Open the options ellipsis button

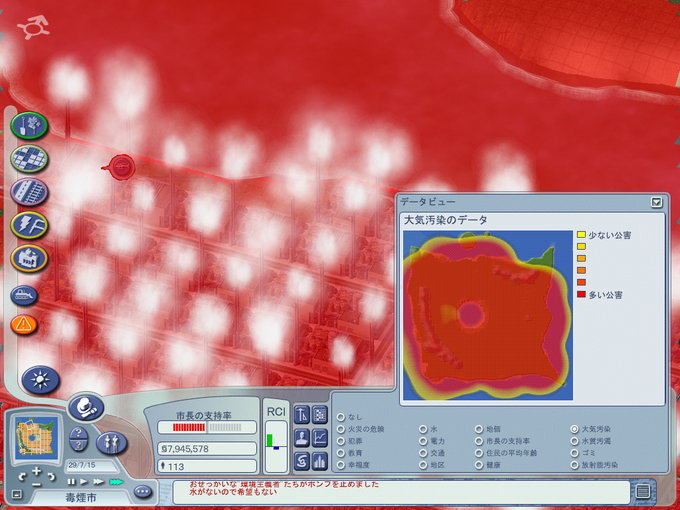click(143, 492)
